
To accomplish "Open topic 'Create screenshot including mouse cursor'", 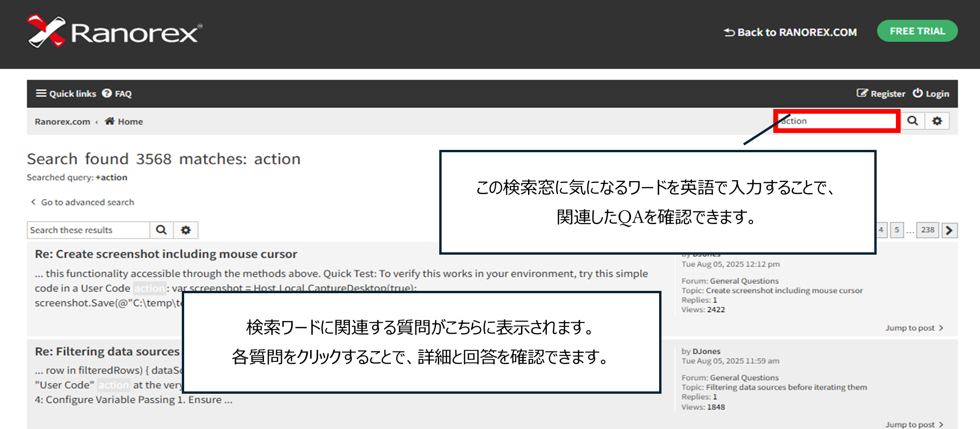I will coord(784,290).
